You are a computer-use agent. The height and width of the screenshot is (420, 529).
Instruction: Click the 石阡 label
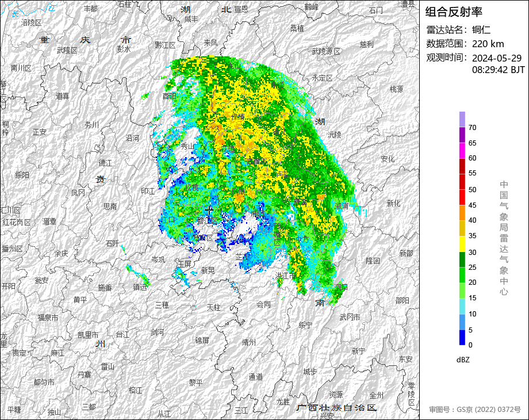point(112,243)
